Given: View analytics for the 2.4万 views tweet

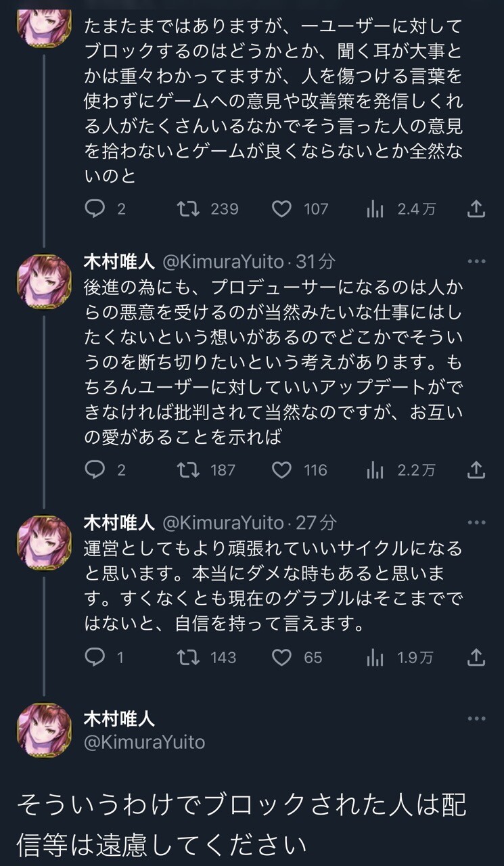Looking at the screenshot, I should coord(375,209).
